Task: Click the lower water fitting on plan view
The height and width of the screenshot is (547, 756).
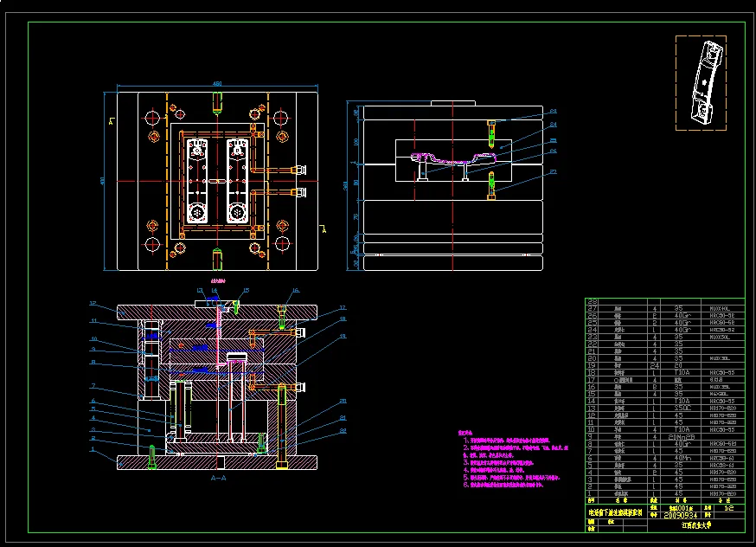Action: point(299,192)
